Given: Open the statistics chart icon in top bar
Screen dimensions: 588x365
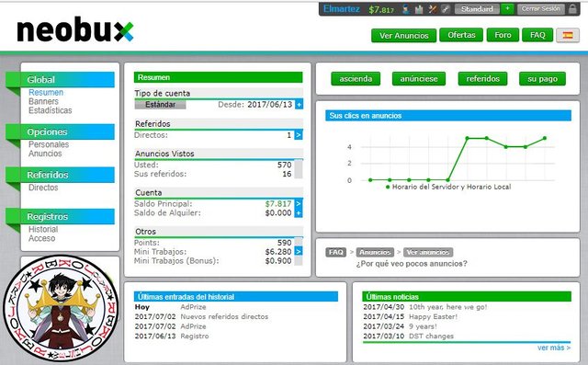Looking at the screenshot, I should point(419,9).
